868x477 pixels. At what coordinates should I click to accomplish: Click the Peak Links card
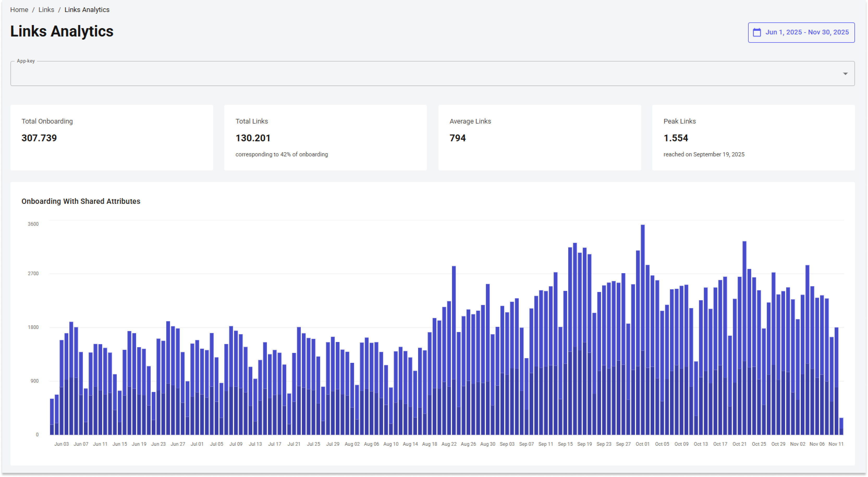pyautogui.click(x=753, y=137)
